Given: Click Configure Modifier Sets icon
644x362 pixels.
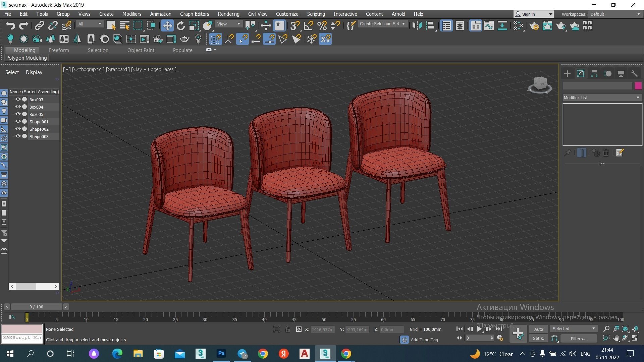Looking at the screenshot, I should [620, 153].
